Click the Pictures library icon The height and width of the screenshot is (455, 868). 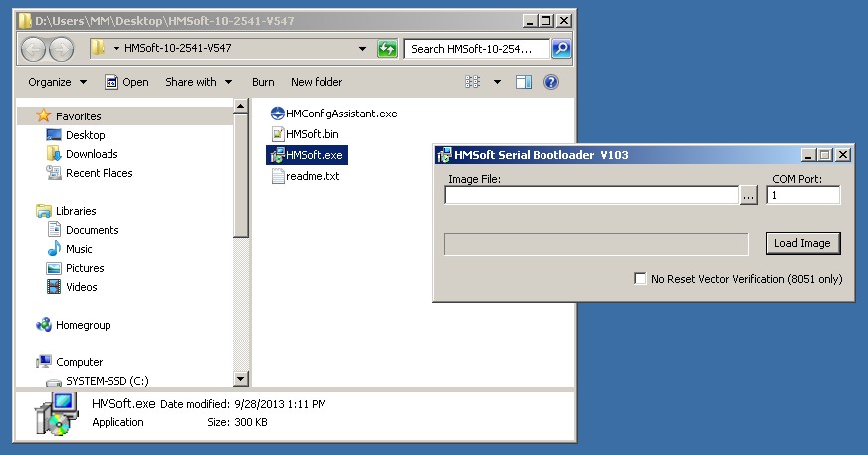pyautogui.click(x=54, y=268)
